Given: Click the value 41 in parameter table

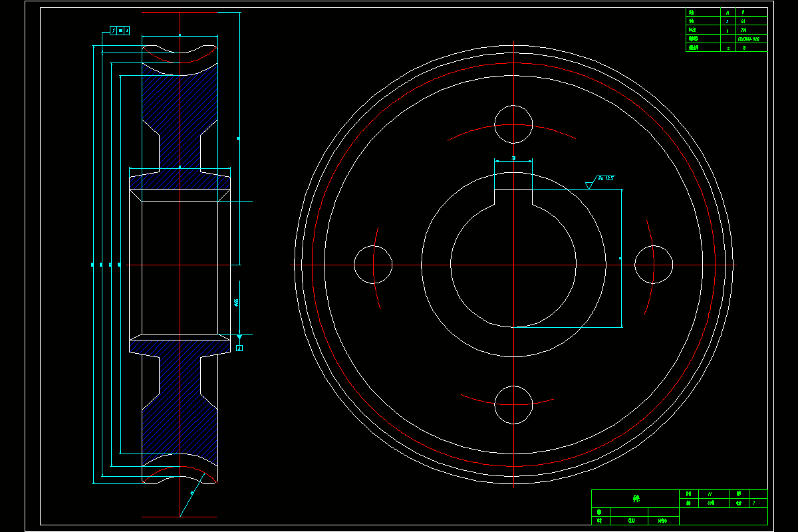Looking at the screenshot, I should (x=742, y=21).
